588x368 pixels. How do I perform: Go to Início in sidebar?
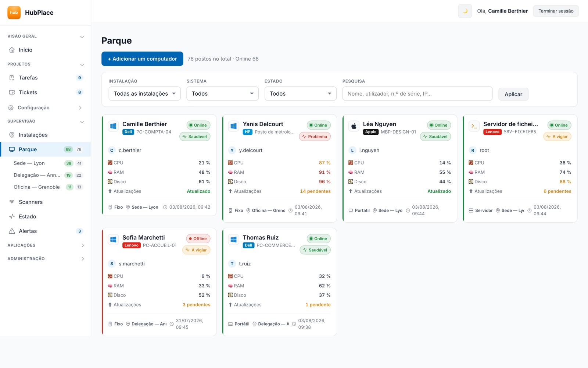point(45,50)
